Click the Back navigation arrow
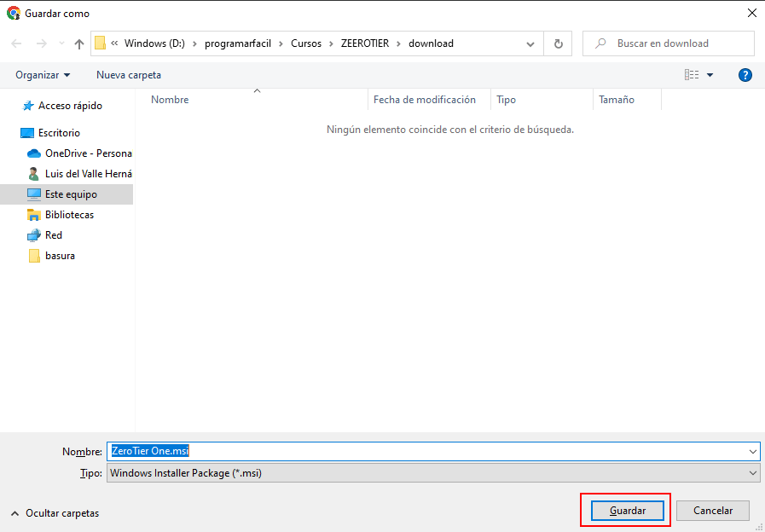Screen dimensions: 765x532 pyautogui.click(x=17, y=43)
